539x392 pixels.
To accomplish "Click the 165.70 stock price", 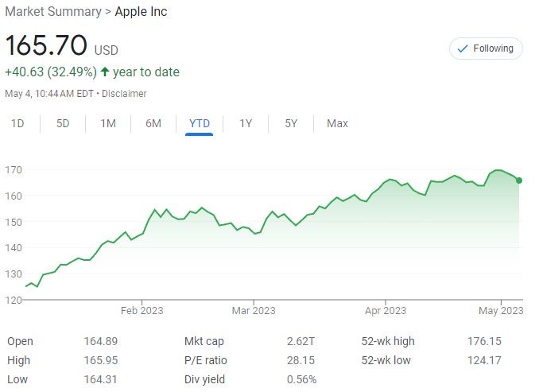I will 46,45.
